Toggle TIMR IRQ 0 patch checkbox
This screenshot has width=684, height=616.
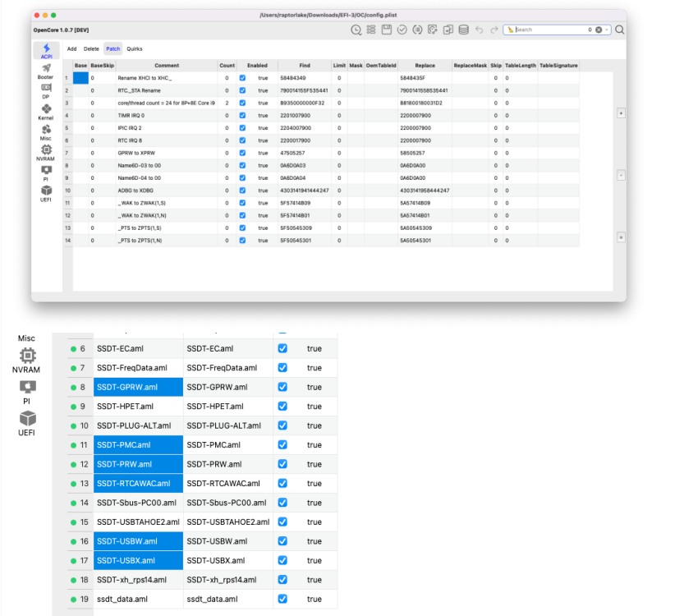[x=242, y=116]
